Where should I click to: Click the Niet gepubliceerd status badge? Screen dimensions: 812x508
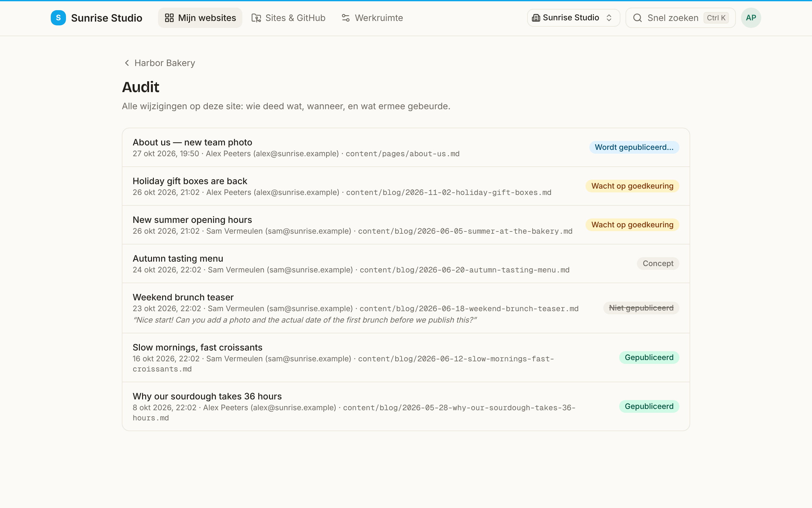tap(641, 308)
